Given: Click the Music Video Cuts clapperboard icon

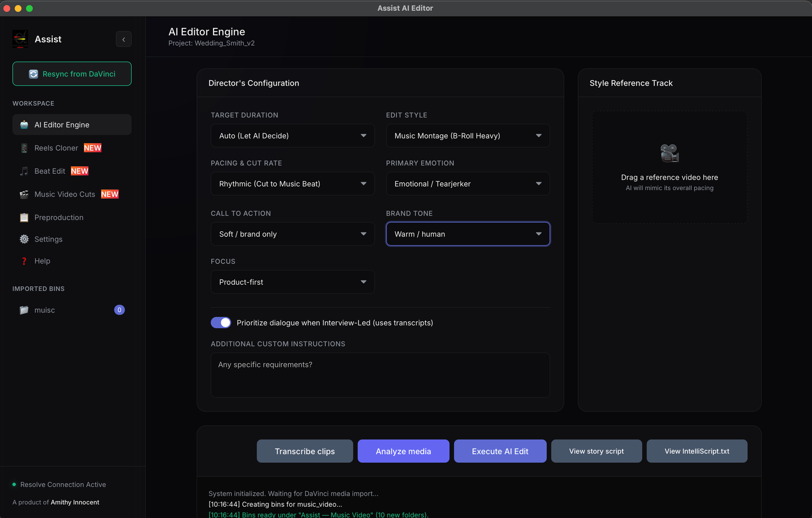Looking at the screenshot, I should (x=24, y=194).
